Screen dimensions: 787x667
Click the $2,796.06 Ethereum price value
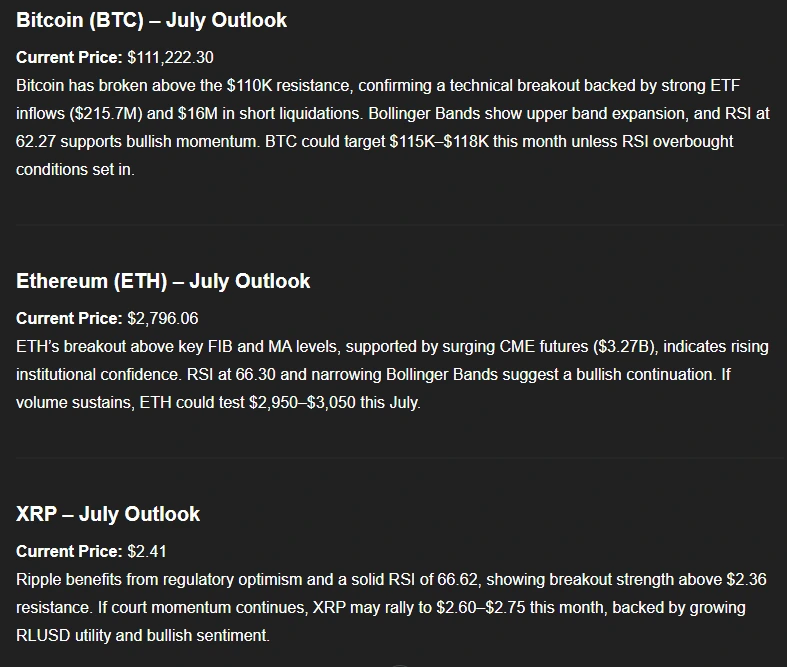pyautogui.click(x=163, y=318)
